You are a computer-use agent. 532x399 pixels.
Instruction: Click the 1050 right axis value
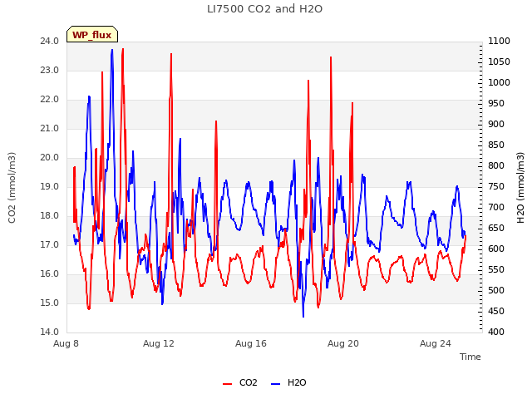click(x=499, y=62)
